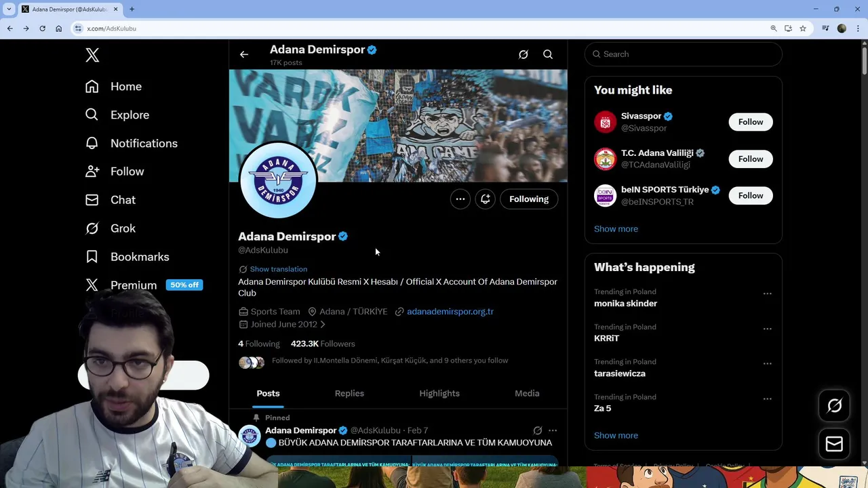Open options for the Za 5 trend
The image size is (868, 488).
pyautogui.click(x=768, y=399)
